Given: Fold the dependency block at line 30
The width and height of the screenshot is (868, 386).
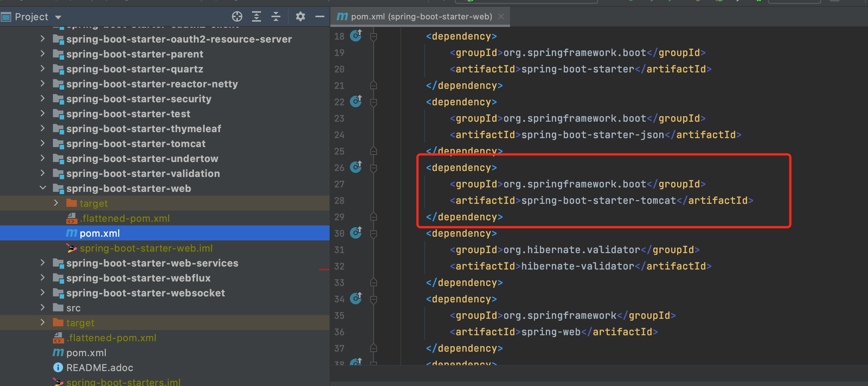Looking at the screenshot, I should (374, 234).
